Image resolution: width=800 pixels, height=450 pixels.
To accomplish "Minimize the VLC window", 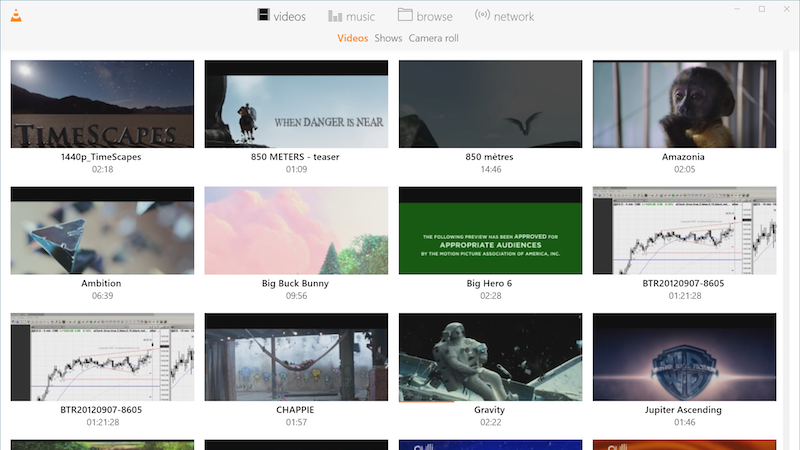I will pos(737,9).
